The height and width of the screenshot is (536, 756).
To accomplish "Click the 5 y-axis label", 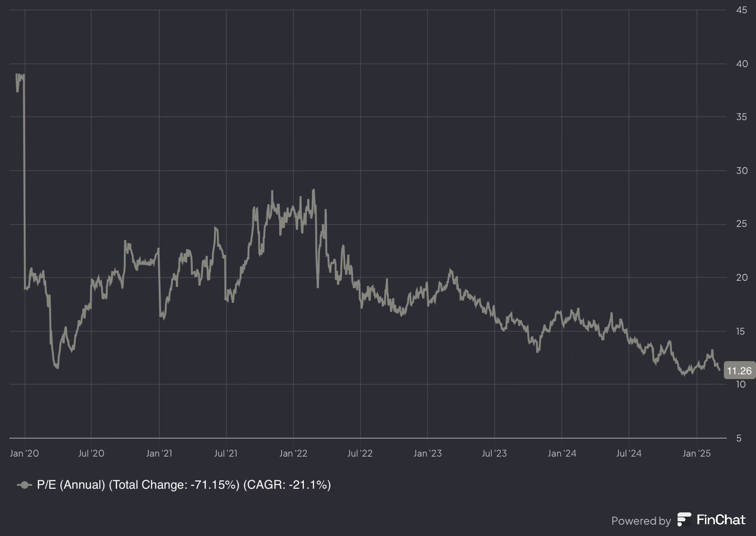I will [x=739, y=438].
